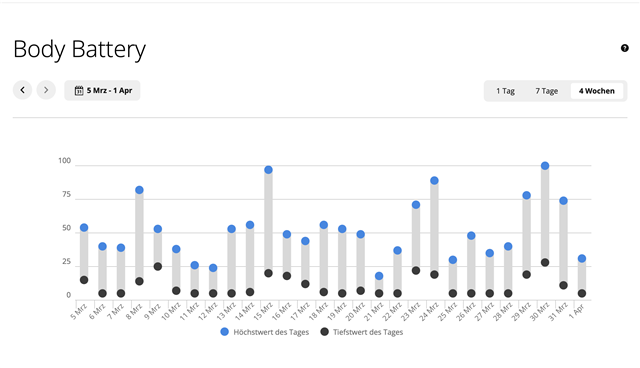The image size is (640, 368).
Task: Click the calendar icon in date range button
Action: pos(79,91)
